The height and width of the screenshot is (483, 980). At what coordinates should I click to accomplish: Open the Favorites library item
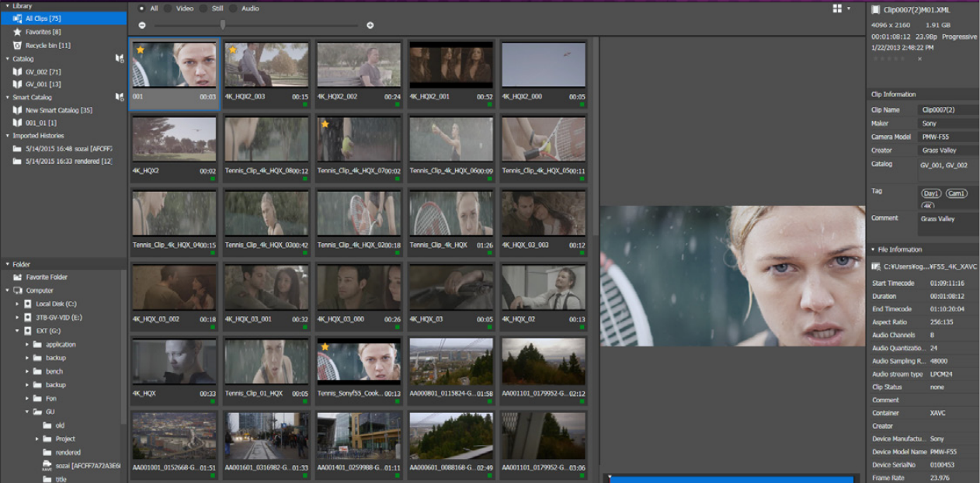42,32
